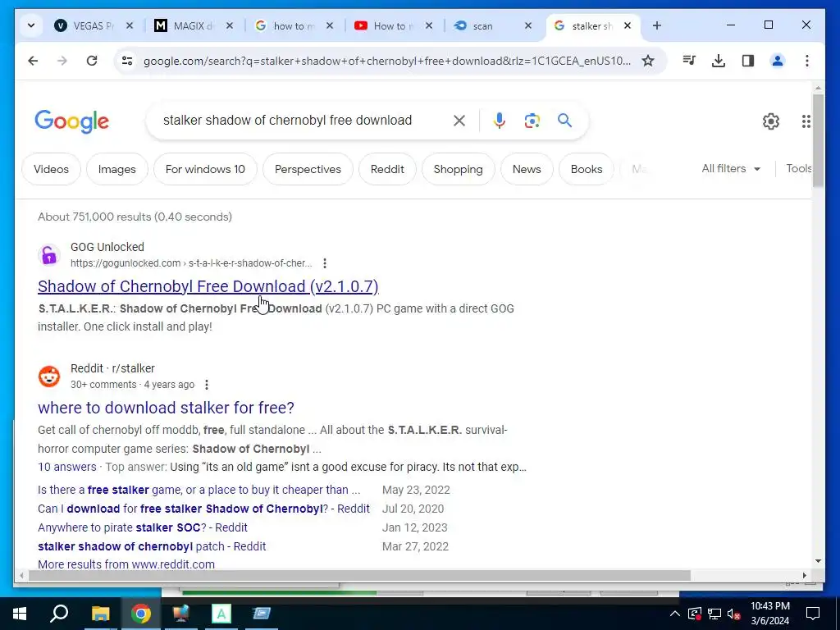Switch to the Google 'how to m' tab
840x630 pixels.
click(285, 25)
